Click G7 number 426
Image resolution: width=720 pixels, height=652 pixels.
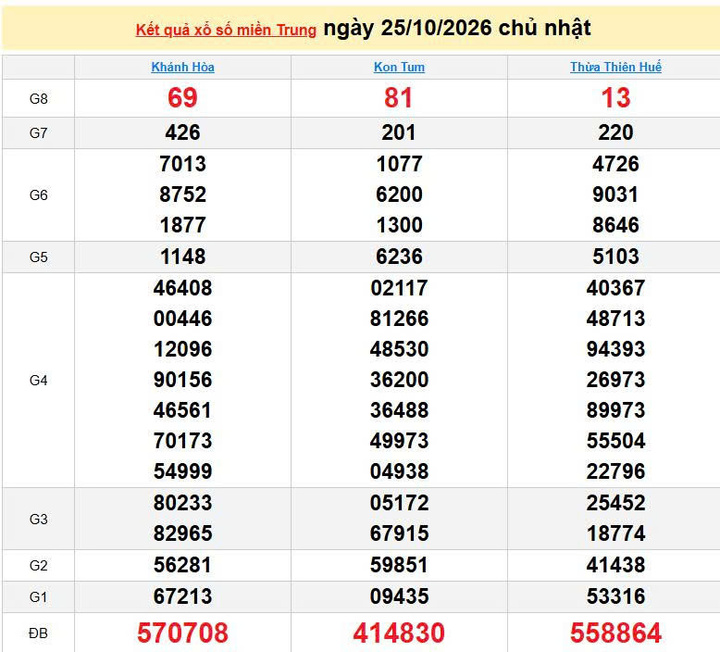[183, 133]
